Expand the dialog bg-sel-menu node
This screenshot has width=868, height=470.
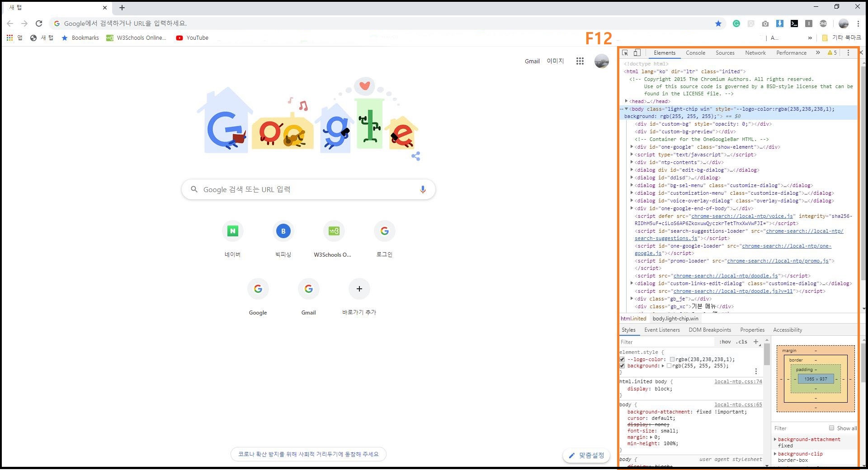point(632,185)
